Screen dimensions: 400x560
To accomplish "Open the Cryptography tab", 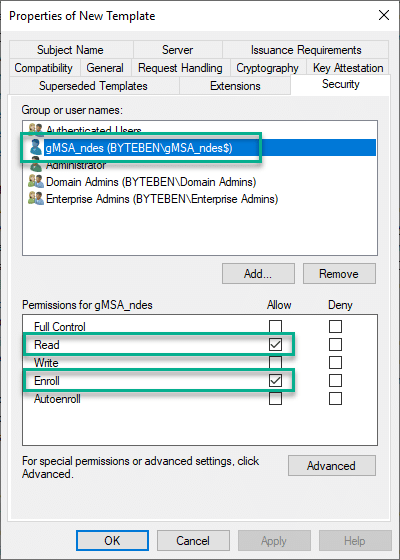I will [x=268, y=68].
